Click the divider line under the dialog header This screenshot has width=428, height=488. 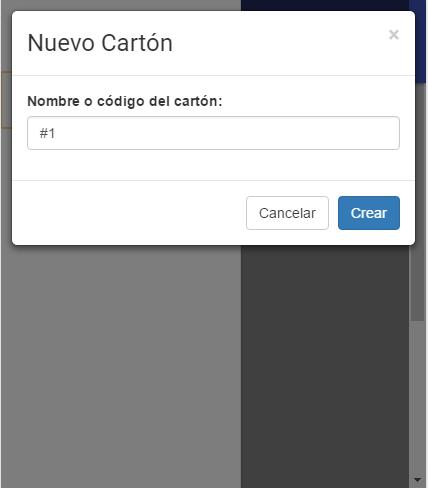click(x=213, y=75)
